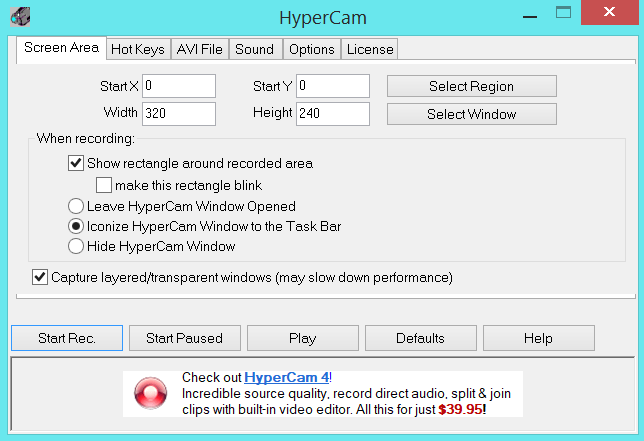Enable make this rectangle blink

click(104, 185)
